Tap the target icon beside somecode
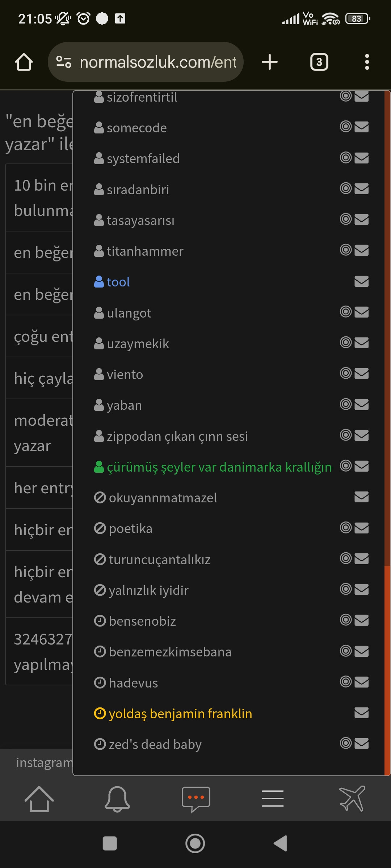The height and width of the screenshot is (868, 391). coord(346,127)
